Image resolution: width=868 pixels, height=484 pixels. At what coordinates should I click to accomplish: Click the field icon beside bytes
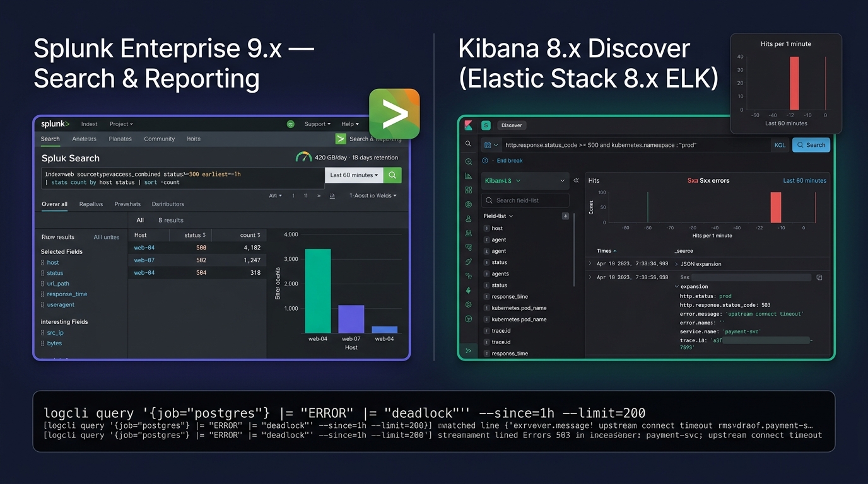[43, 343]
